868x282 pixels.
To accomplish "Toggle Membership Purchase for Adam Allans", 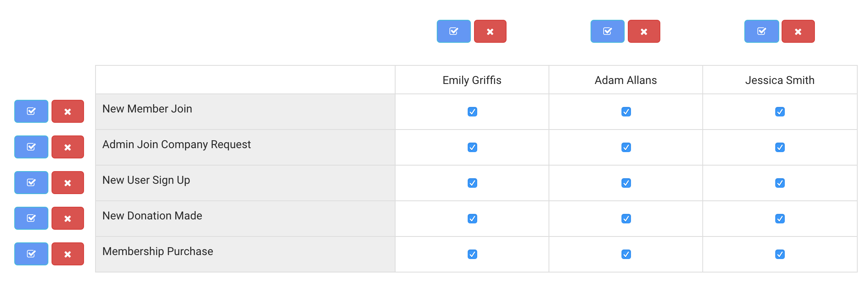I will 626,254.
